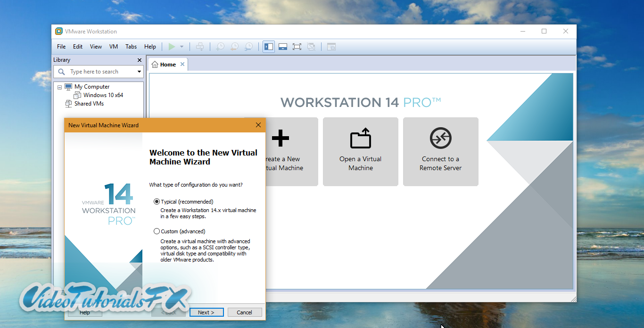
Task: Select Shared VMs in the library tree
Action: coord(89,104)
